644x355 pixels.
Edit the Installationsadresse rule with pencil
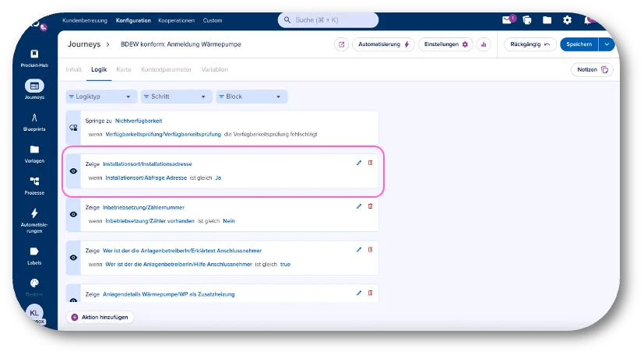tap(359, 163)
